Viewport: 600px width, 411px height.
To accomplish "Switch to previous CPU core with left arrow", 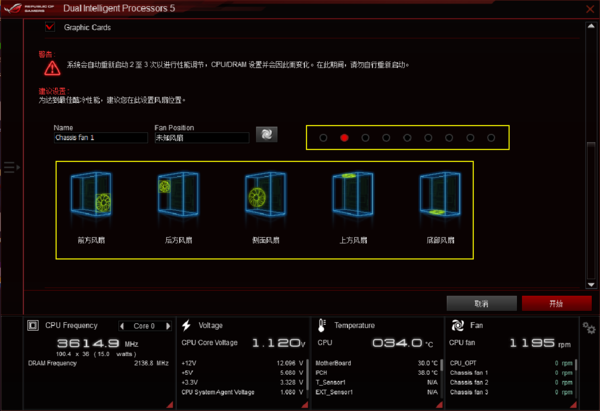I will coord(122,326).
